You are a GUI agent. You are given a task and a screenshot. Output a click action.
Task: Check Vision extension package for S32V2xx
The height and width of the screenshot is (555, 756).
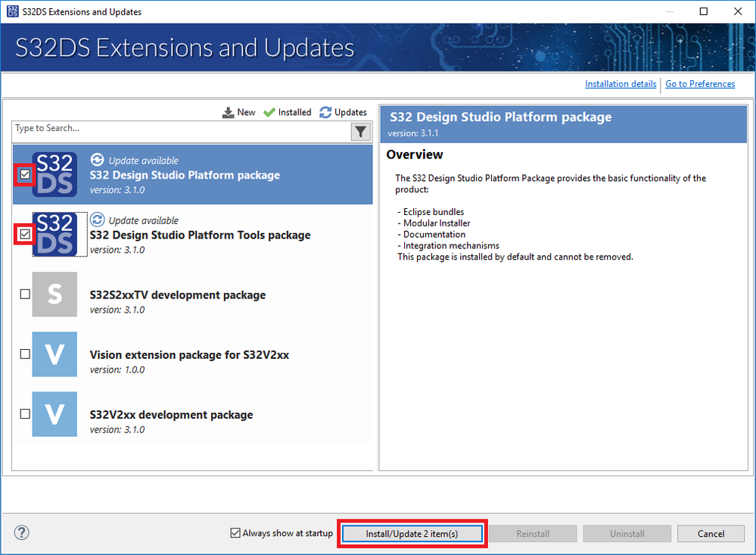(x=25, y=354)
